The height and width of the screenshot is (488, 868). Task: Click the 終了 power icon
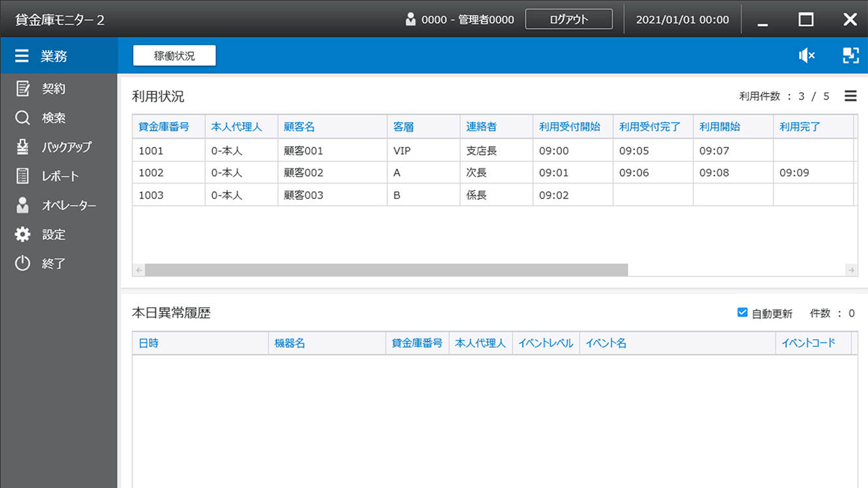coord(23,264)
